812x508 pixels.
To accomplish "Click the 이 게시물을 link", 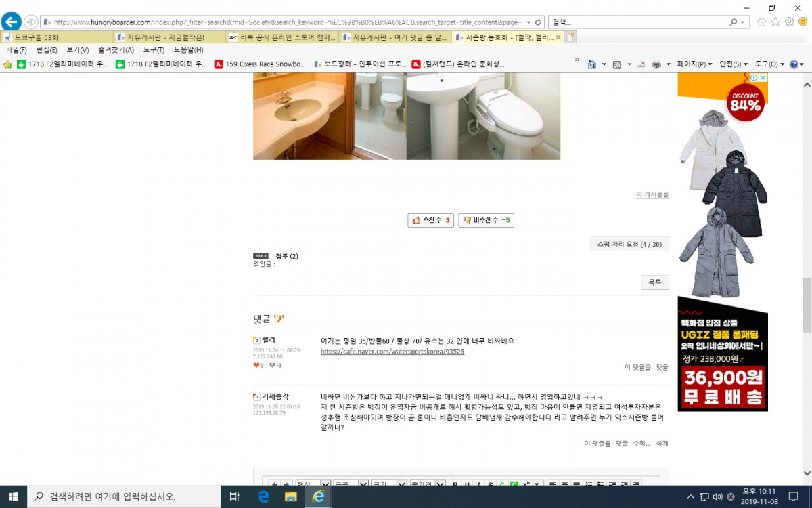I will pyautogui.click(x=652, y=195).
